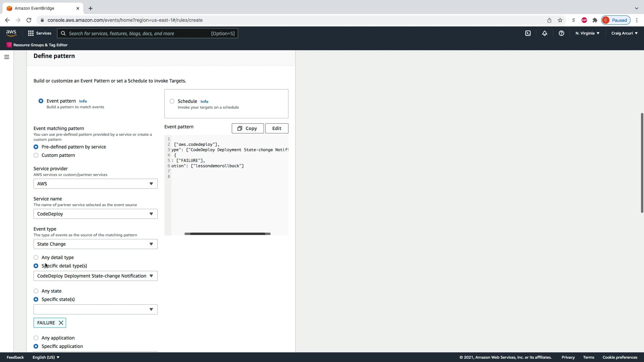Expand the left hamburger navigation menu
The height and width of the screenshot is (362, 644).
tap(6, 57)
